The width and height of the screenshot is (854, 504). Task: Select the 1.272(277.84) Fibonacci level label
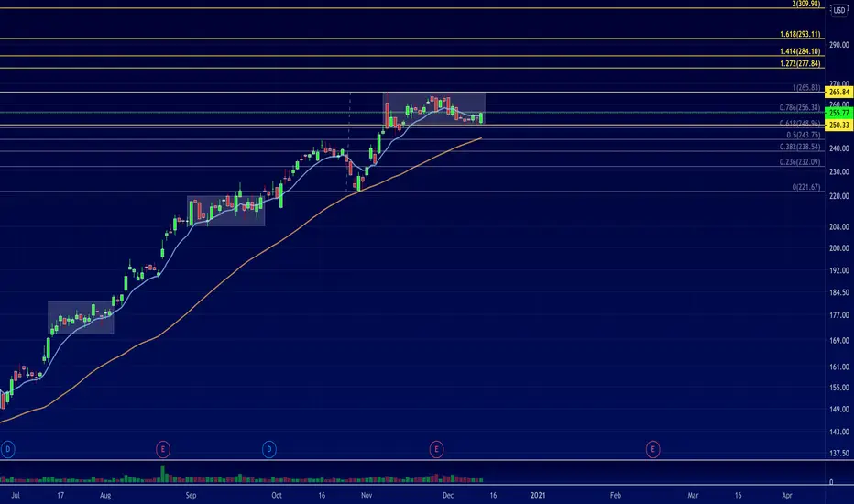click(800, 64)
